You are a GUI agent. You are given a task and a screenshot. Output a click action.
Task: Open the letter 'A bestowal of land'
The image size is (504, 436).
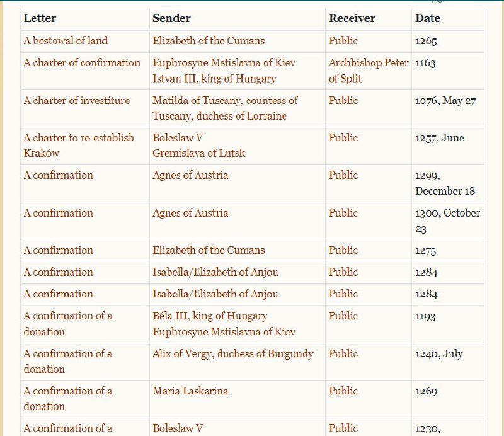(66, 41)
